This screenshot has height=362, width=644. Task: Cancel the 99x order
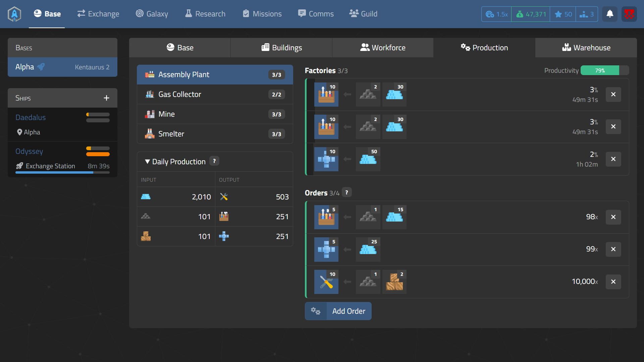613,249
